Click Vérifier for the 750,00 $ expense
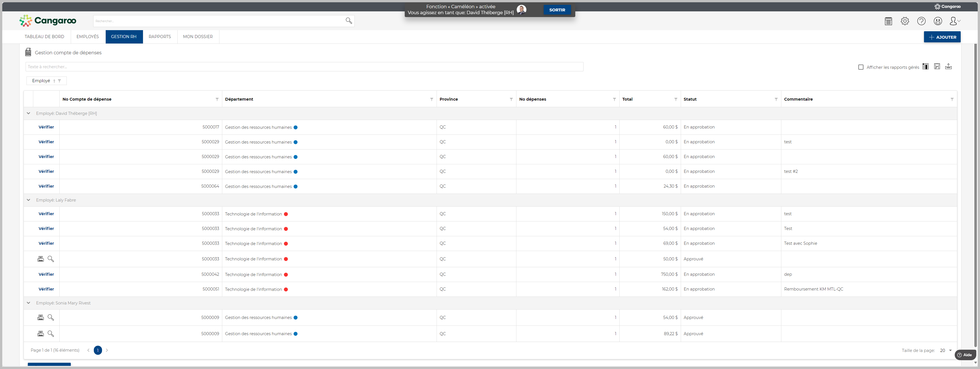 coord(46,274)
